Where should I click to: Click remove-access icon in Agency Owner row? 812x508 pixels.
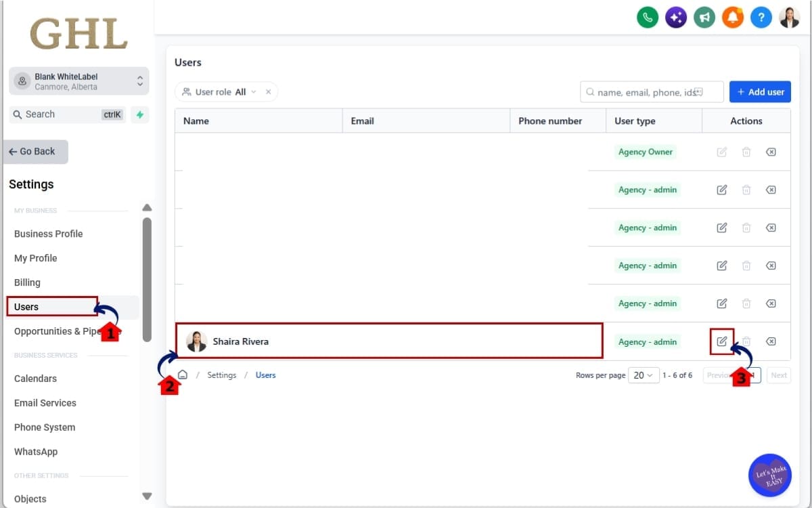[771, 152]
